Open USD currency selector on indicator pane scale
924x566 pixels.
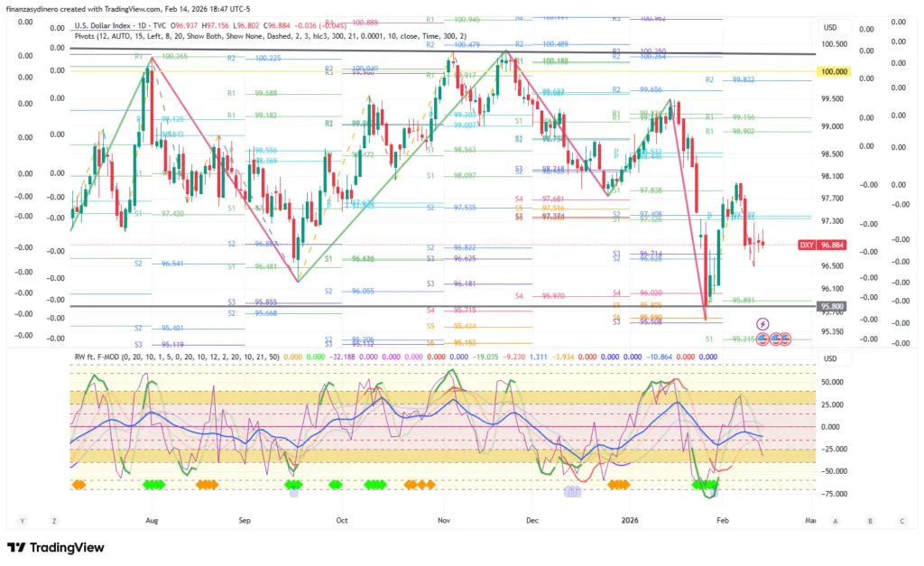(x=831, y=359)
